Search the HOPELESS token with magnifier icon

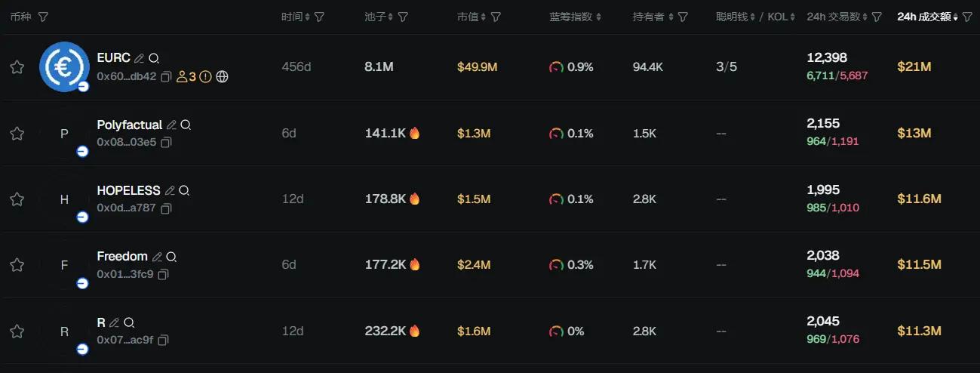coord(184,190)
